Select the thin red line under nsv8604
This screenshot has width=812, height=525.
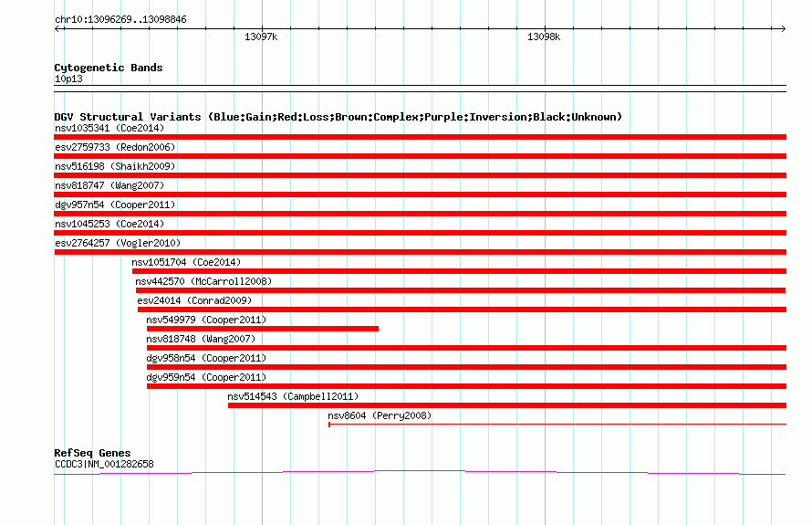point(557,425)
